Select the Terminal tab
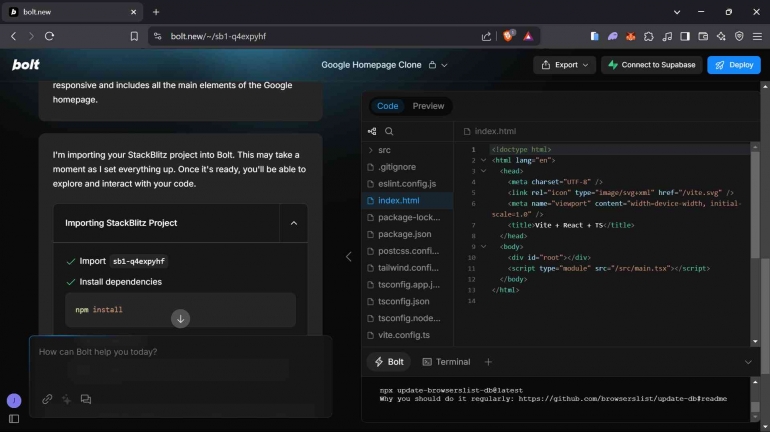Screen dimensions: 770x432 pos(446,362)
